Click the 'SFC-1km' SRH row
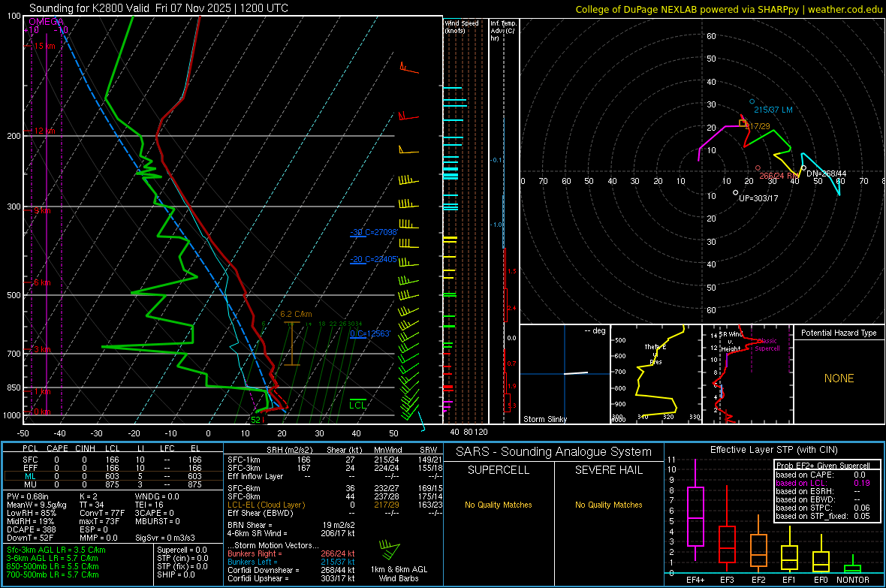886x588 pixels. 335,460
